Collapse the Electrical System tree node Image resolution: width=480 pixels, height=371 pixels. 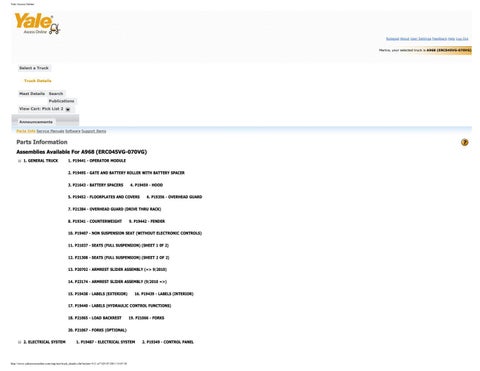pos(19,342)
